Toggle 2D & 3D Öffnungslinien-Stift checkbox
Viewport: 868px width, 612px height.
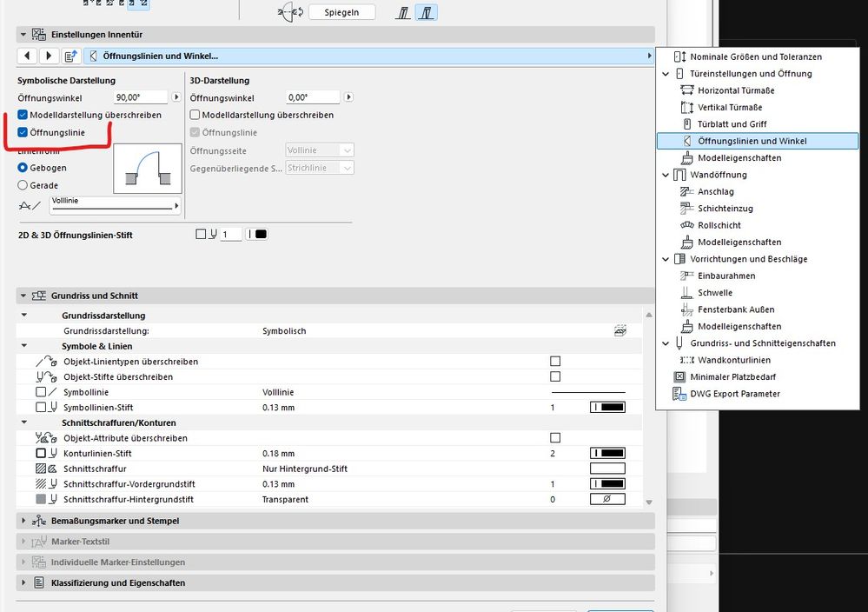pos(201,234)
